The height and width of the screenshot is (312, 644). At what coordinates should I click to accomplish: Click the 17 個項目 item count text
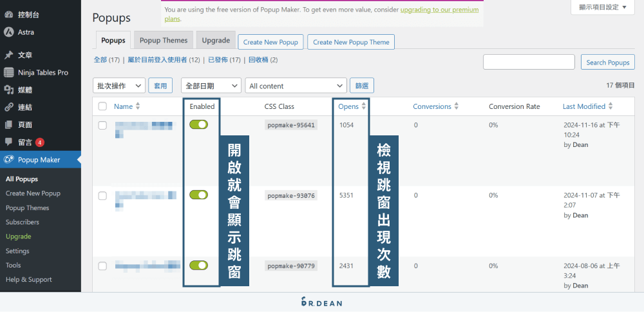click(620, 85)
